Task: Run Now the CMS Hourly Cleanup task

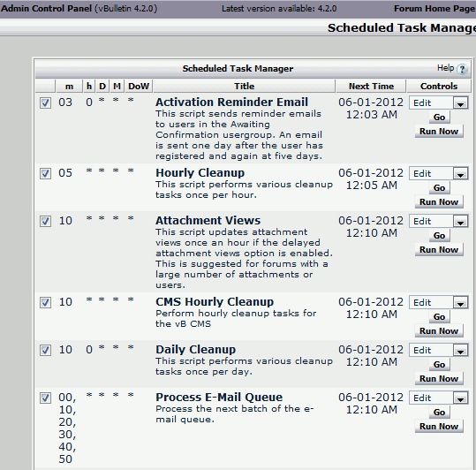Action: [439, 331]
